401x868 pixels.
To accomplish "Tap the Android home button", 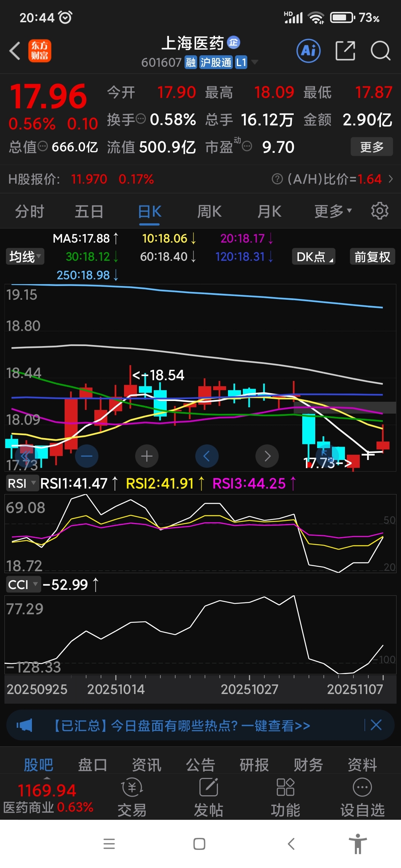I will point(199,844).
